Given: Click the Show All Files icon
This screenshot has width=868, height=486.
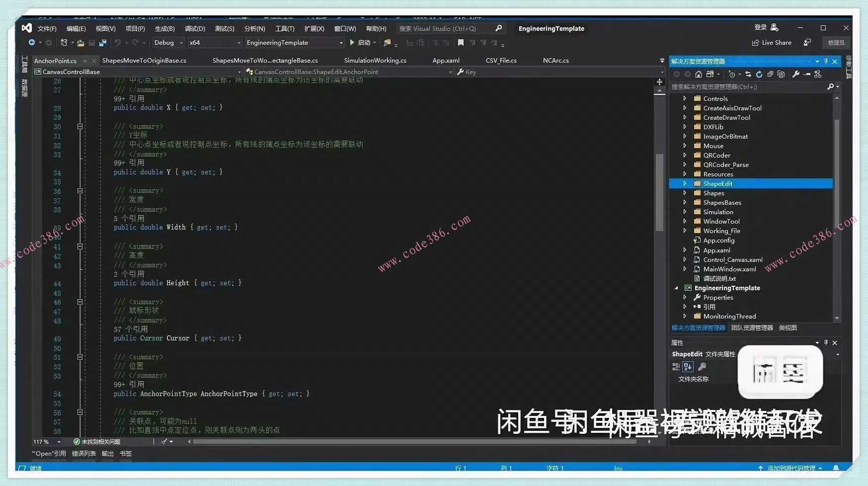Looking at the screenshot, I should point(781,74).
